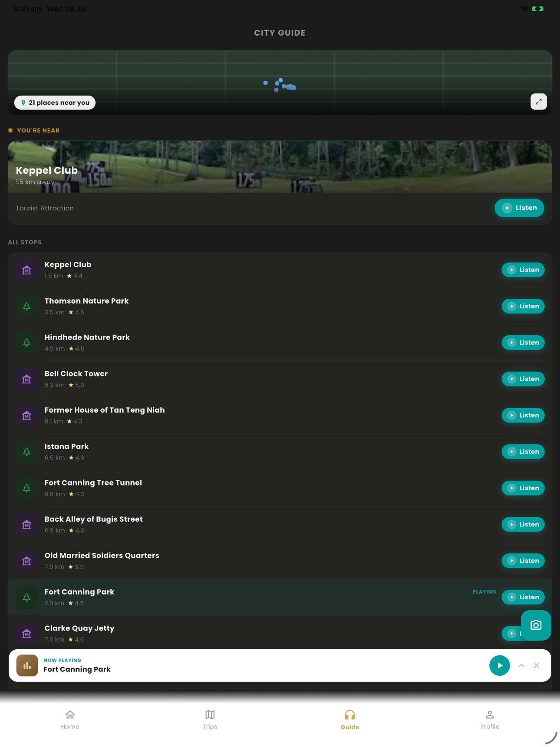The width and height of the screenshot is (560, 747).
Task: Open the camera scan button
Action: click(x=536, y=625)
